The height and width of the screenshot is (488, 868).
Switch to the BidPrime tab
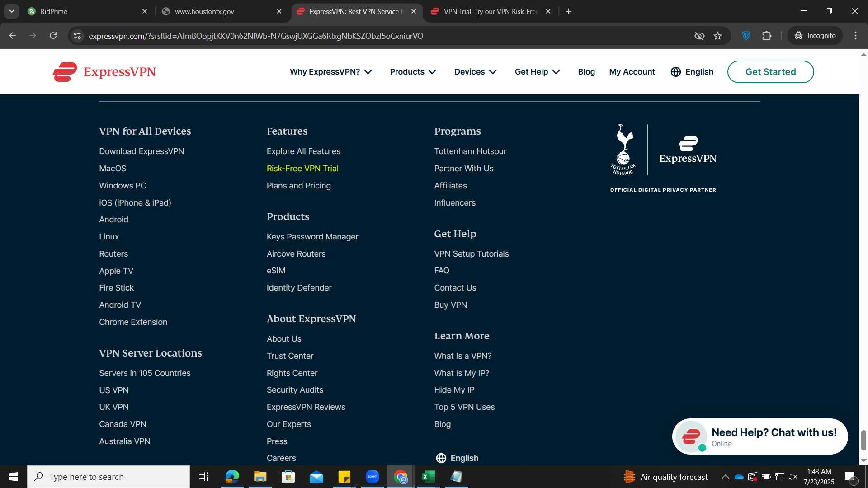coord(87,11)
